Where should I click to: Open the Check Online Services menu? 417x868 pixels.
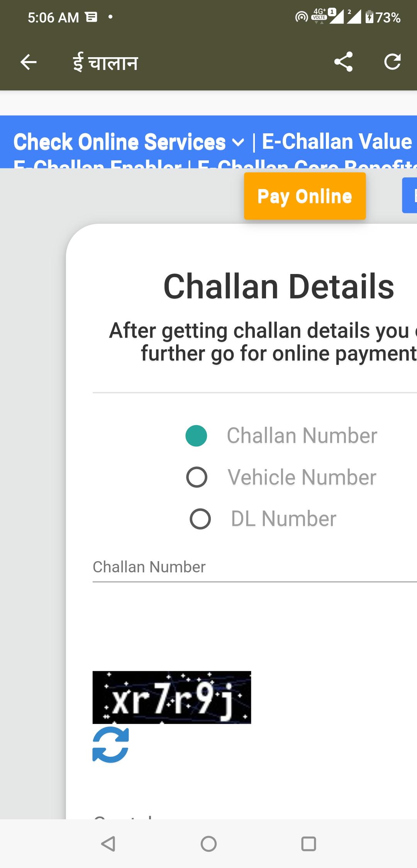click(x=119, y=142)
